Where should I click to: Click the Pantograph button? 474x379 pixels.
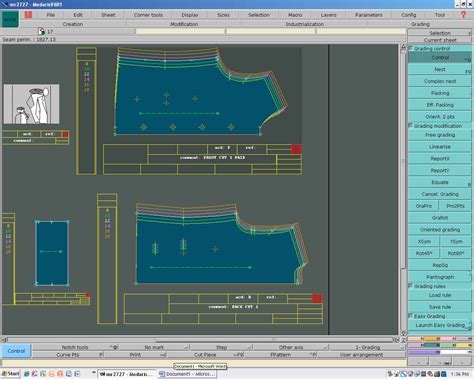[x=440, y=277]
